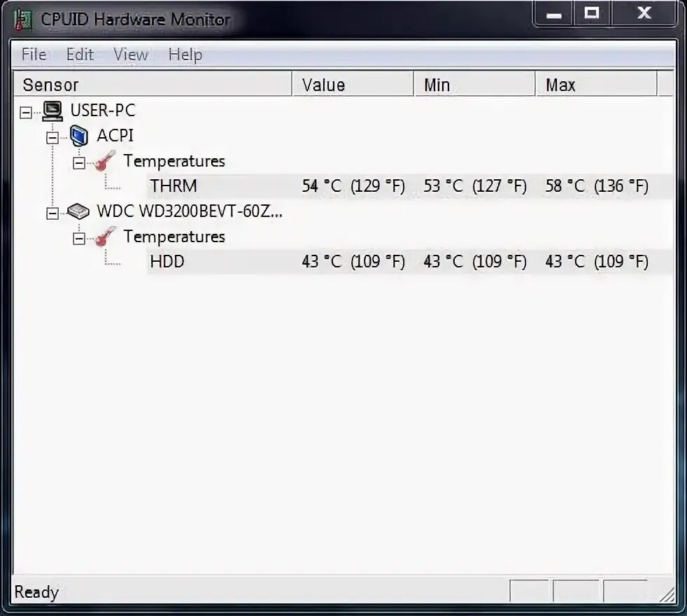Select the THRM sensor row
This screenshot has height=616, width=687.
coord(410,186)
